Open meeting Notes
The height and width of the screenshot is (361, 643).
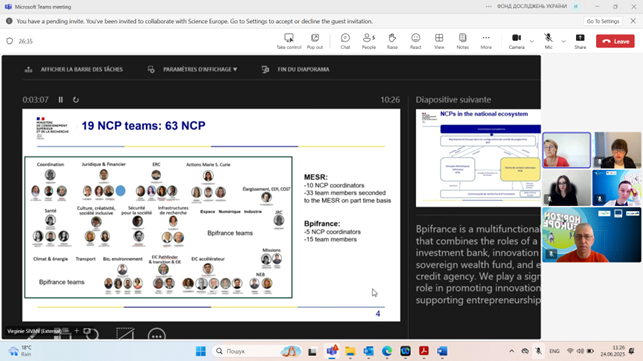click(x=463, y=41)
